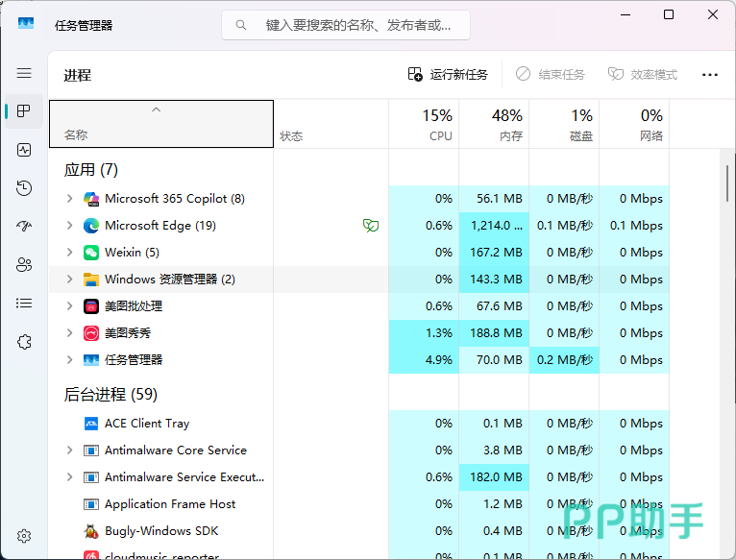Expand Antimalware Core Service group
Screen dimensions: 736x560
[x=69, y=450]
